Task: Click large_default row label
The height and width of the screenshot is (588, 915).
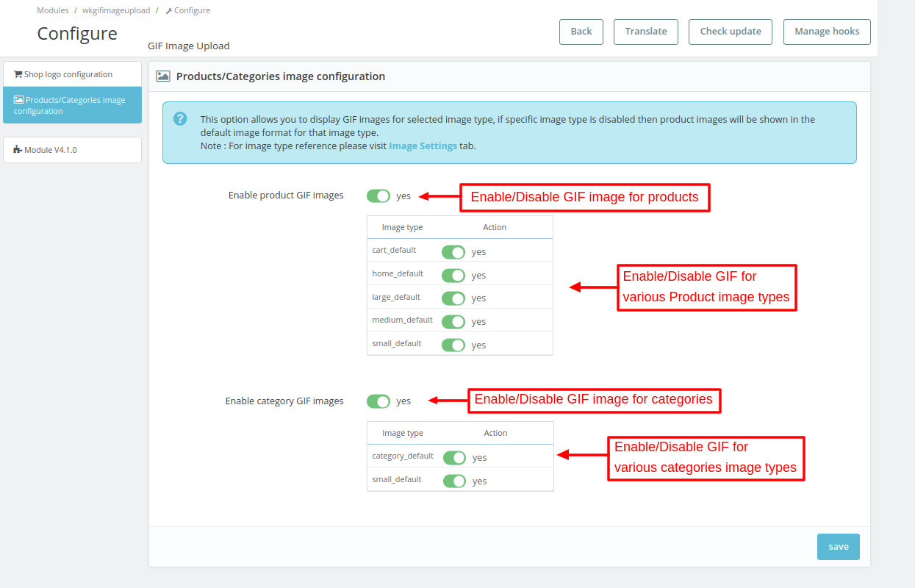Action: point(396,297)
